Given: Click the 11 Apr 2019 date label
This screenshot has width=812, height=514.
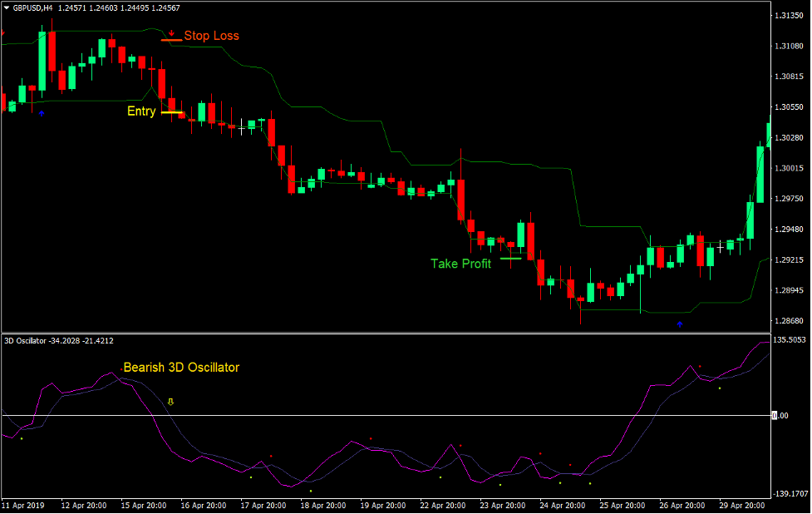Looking at the screenshot, I should [25, 505].
